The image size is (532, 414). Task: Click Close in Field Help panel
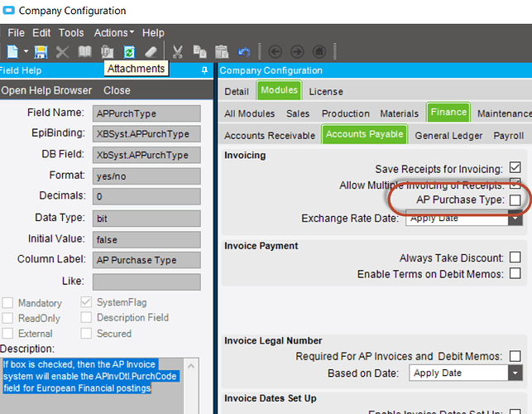[117, 91]
